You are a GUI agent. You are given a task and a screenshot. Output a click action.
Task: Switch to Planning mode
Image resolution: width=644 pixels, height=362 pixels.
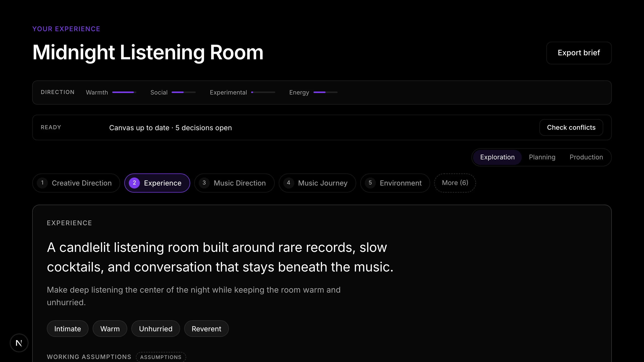click(542, 157)
